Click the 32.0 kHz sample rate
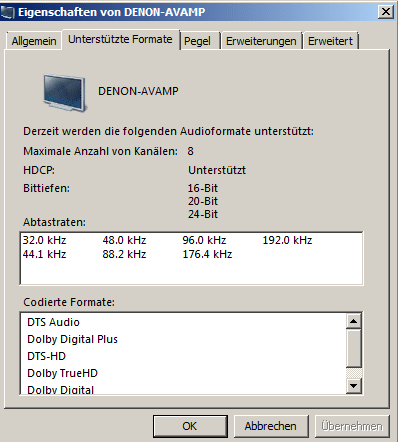This screenshot has height=442, width=398. pyautogui.click(x=44, y=240)
